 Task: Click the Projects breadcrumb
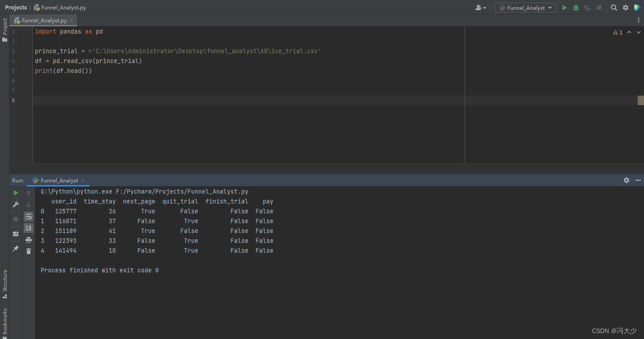pyautogui.click(x=16, y=8)
